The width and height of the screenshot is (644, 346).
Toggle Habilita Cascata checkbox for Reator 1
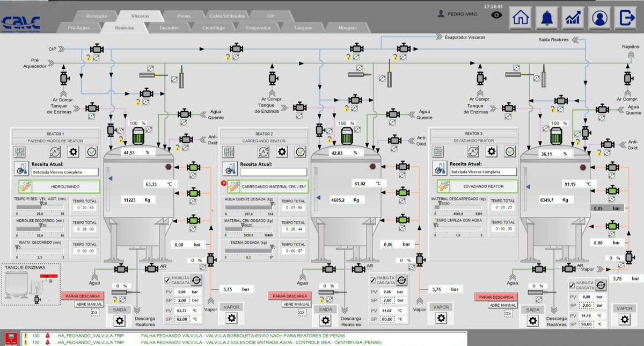(168, 279)
